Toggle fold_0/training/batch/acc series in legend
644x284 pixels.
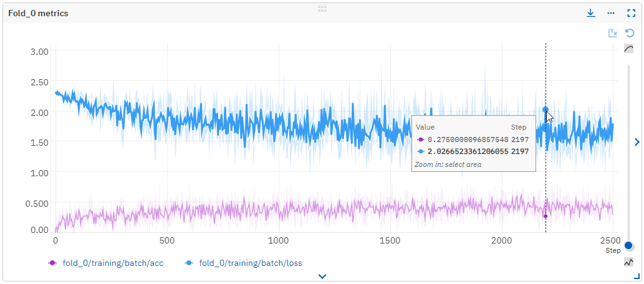(x=105, y=263)
